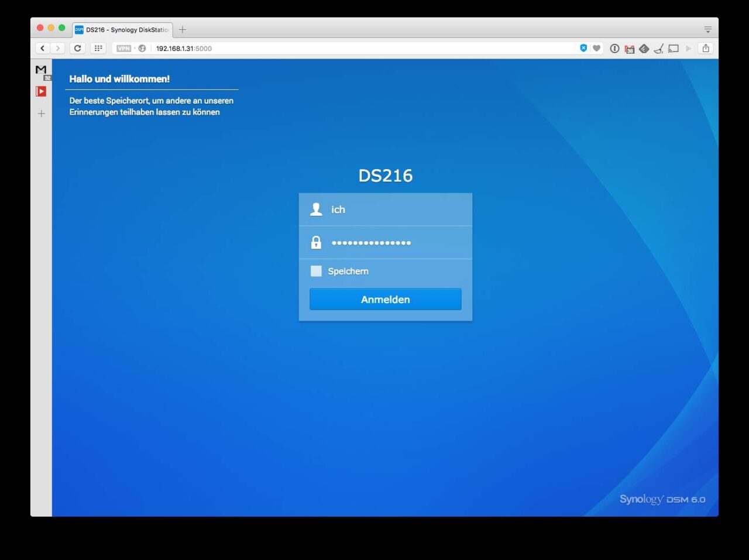Open the Gmail notifier extension with unread badge
Viewport: 749px width, 560px height.
tap(630, 49)
